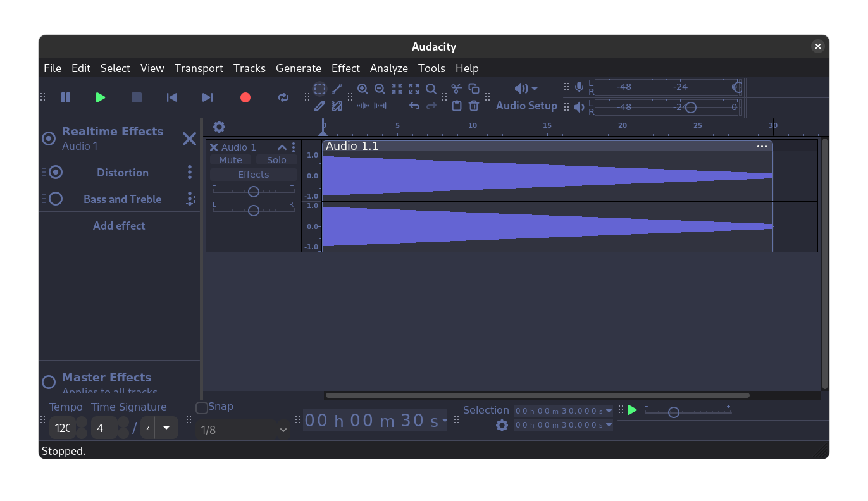Silence audio selection icon
The width and height of the screenshot is (868, 501).
click(380, 106)
